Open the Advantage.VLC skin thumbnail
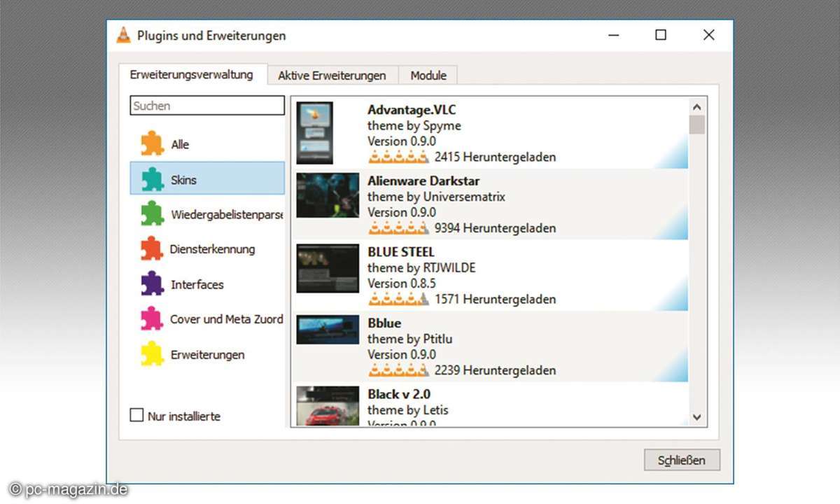 tap(314, 133)
